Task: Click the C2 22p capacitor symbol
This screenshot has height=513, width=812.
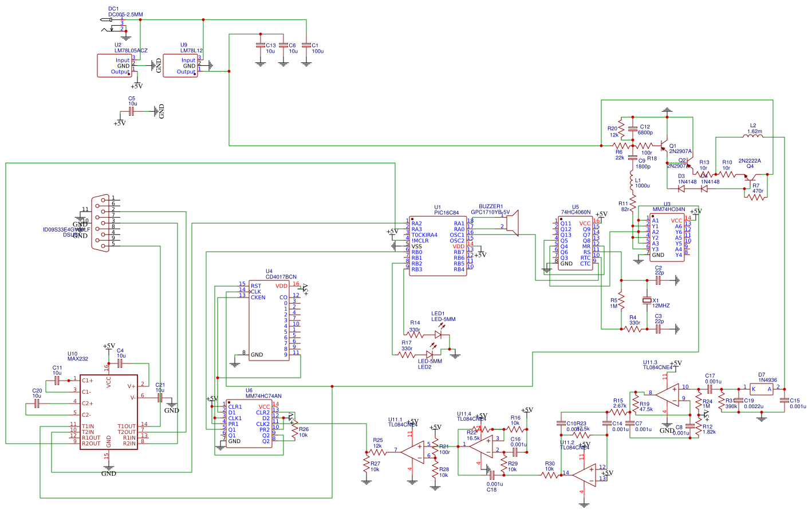Action: pyautogui.click(x=659, y=280)
